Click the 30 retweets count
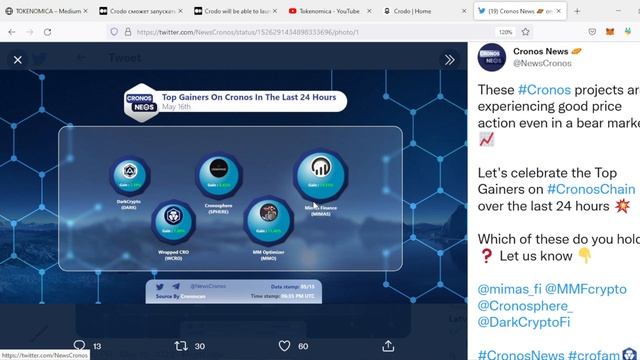Image resolution: width=640 pixels, height=360 pixels. [x=200, y=346]
